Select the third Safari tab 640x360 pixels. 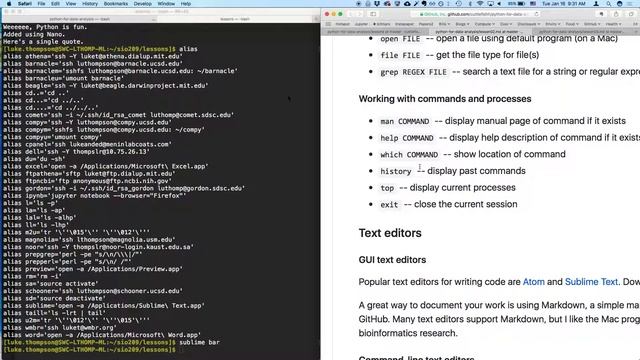582,31
